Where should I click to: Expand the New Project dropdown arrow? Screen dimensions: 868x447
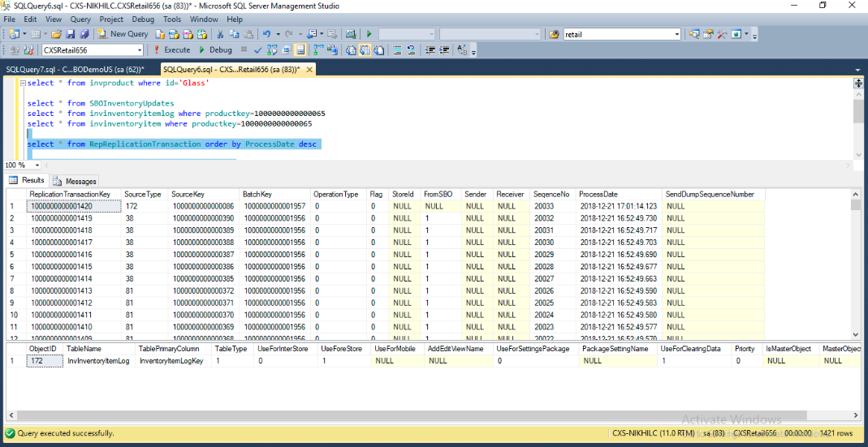tap(24, 34)
